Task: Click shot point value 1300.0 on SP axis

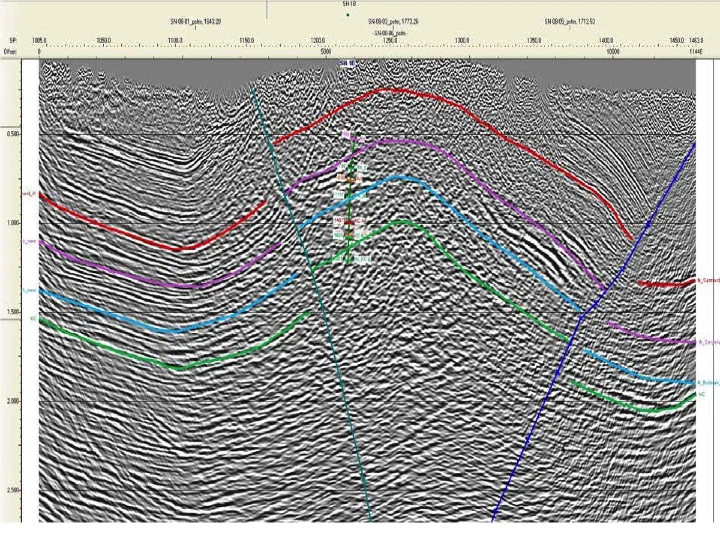Action: (461, 41)
